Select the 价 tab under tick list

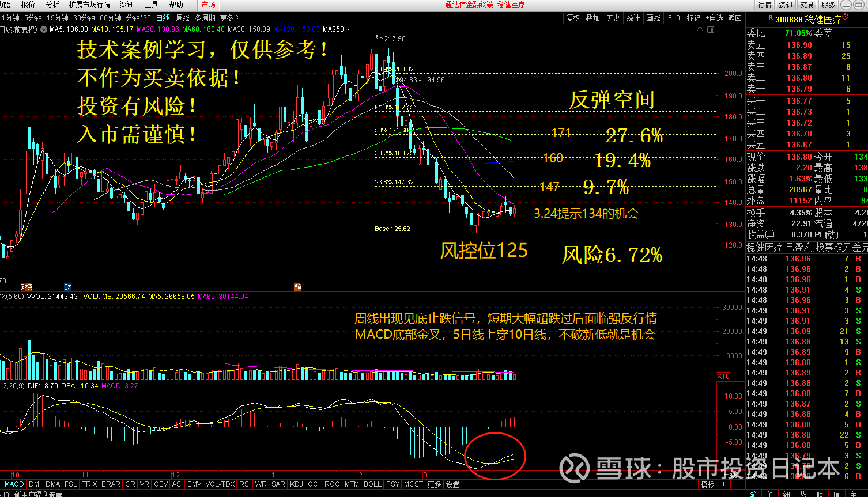(x=770, y=494)
